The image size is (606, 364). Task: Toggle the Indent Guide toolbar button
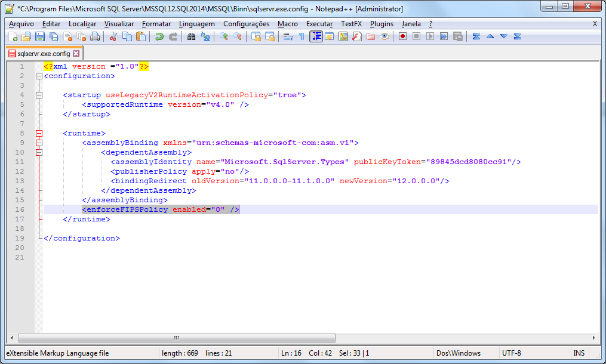click(x=316, y=37)
